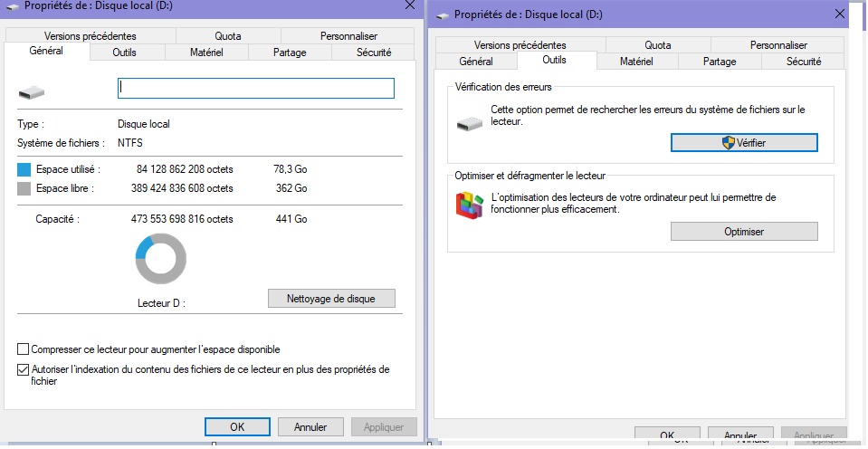
Task: Click the drive icon under Vérification des erreurs
Action: (470, 123)
